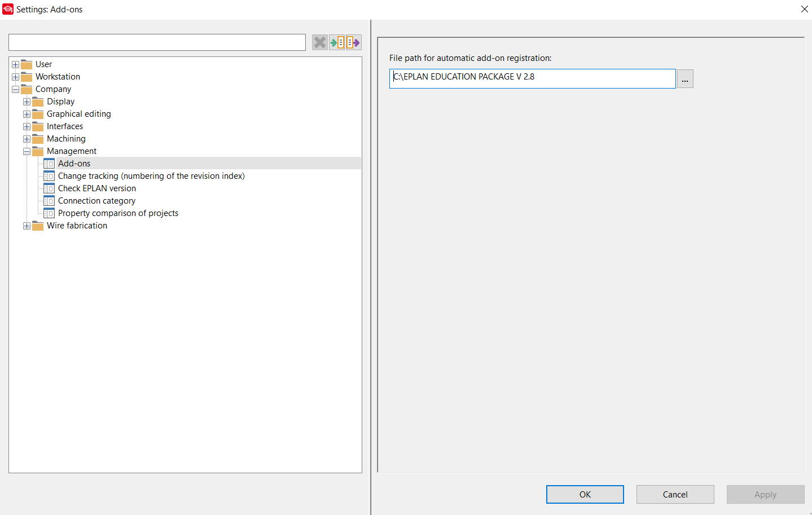This screenshot has height=515, width=812.
Task: Expand the Graphical editing node
Action: tap(27, 114)
